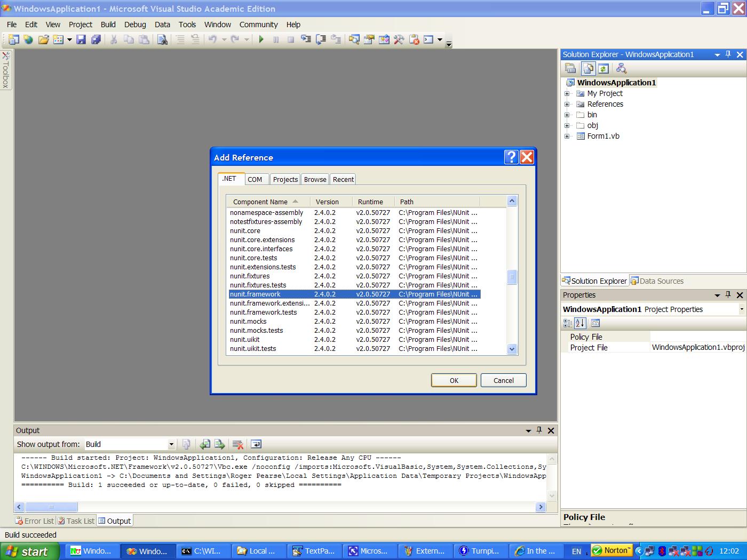
Task: Open the other windows toolbar dropdown arrow
Action: pyautogui.click(x=440, y=39)
